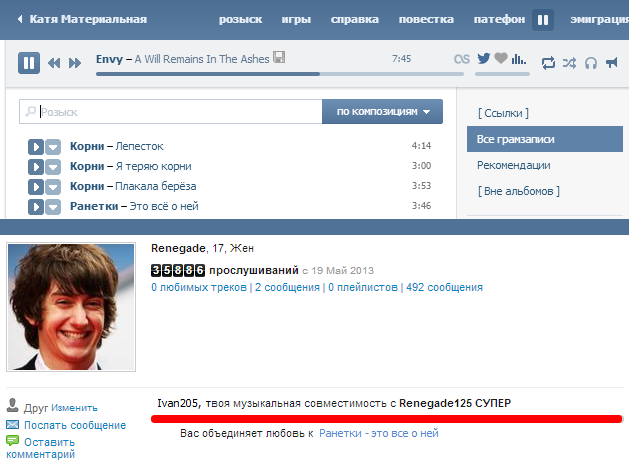Click Изменить next to Друг
The width and height of the screenshot is (629, 465).
75,408
